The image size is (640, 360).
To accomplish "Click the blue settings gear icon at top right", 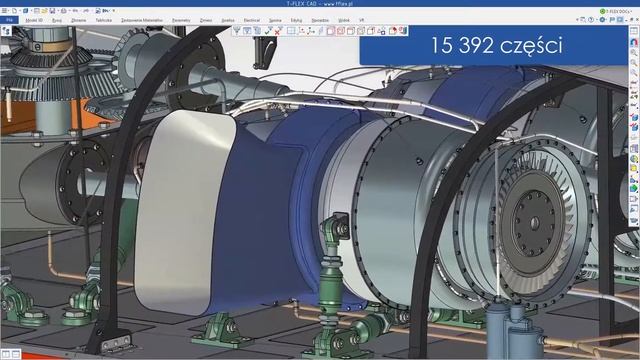I will pos(602,20).
